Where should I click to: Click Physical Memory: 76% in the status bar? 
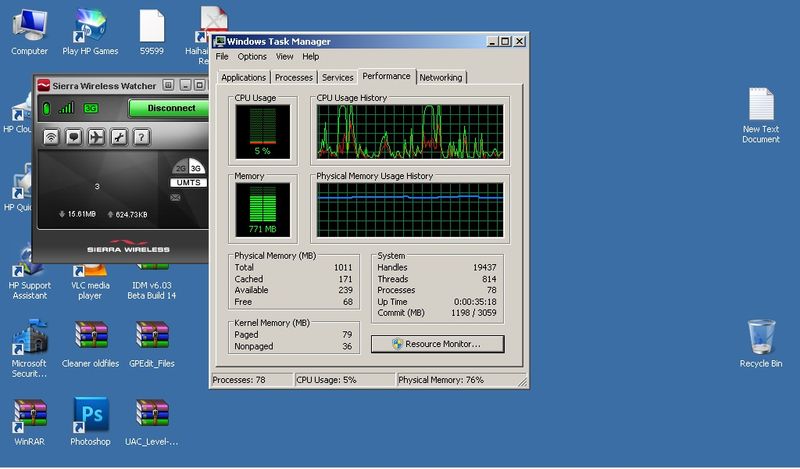click(x=441, y=380)
